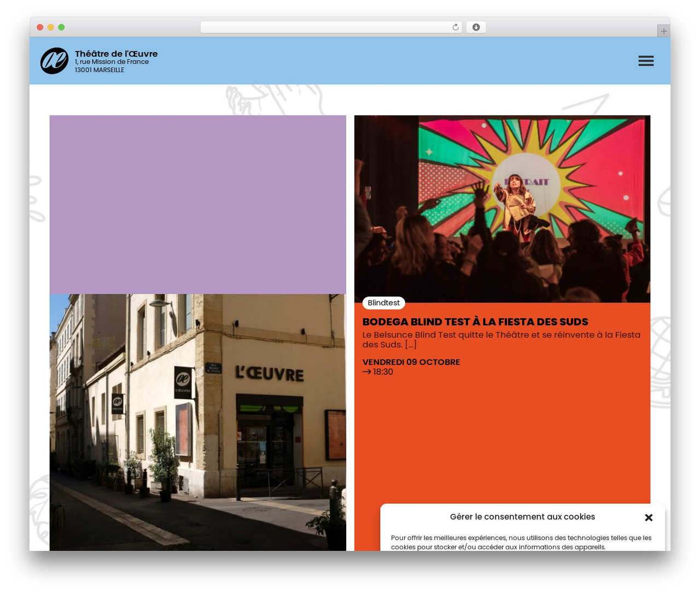Minimize the browser window with yellow button
This screenshot has width=700, height=593.
[50, 27]
